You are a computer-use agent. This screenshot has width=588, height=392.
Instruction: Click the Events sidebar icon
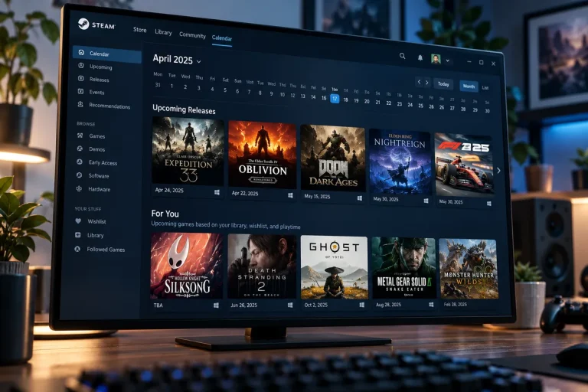(80, 91)
